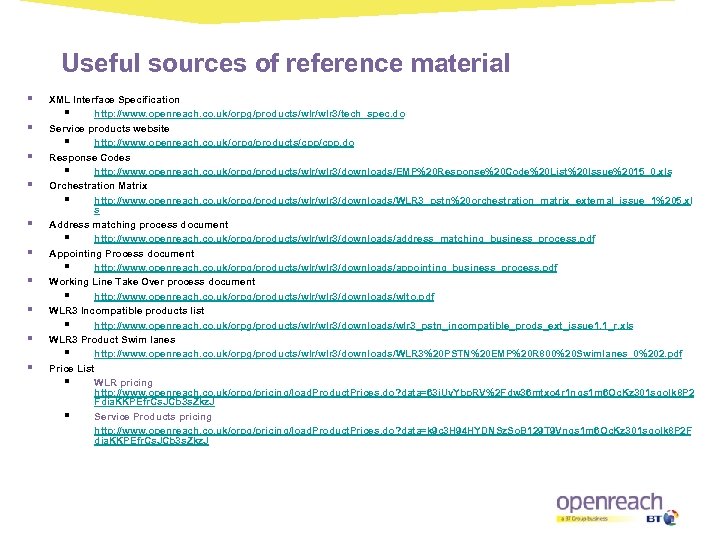This screenshot has width=720, height=540.
Task: Open the XML Interface Specification tech_spec.do link
Action: pos(249,113)
